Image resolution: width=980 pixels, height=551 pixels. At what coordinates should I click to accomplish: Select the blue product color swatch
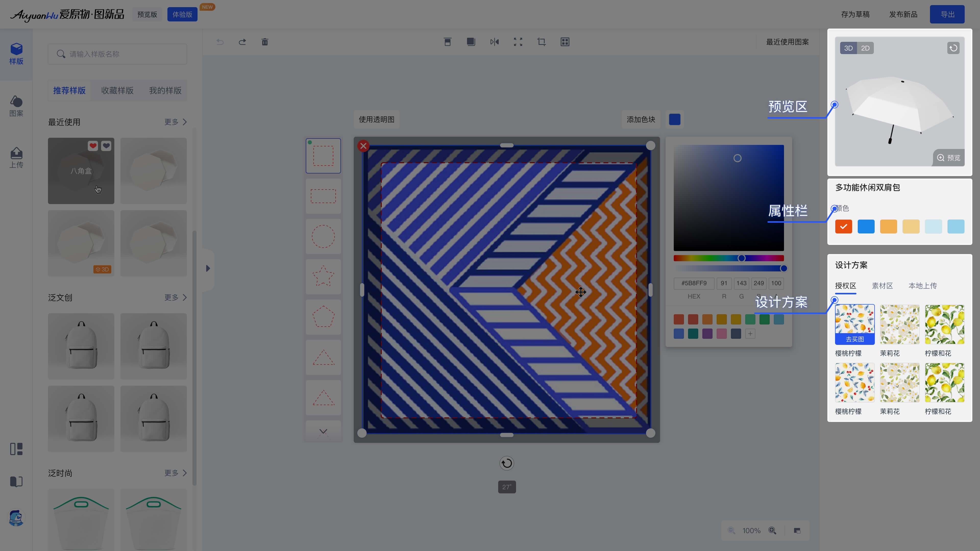[866, 227]
